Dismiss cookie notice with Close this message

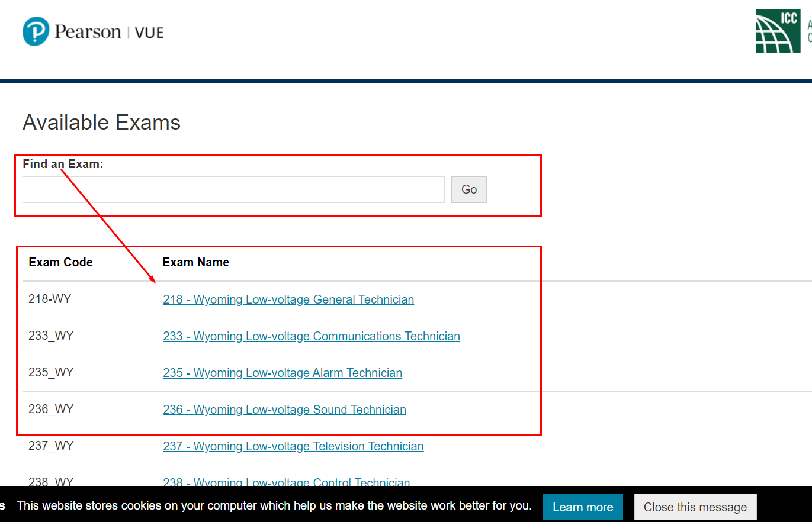click(x=695, y=507)
